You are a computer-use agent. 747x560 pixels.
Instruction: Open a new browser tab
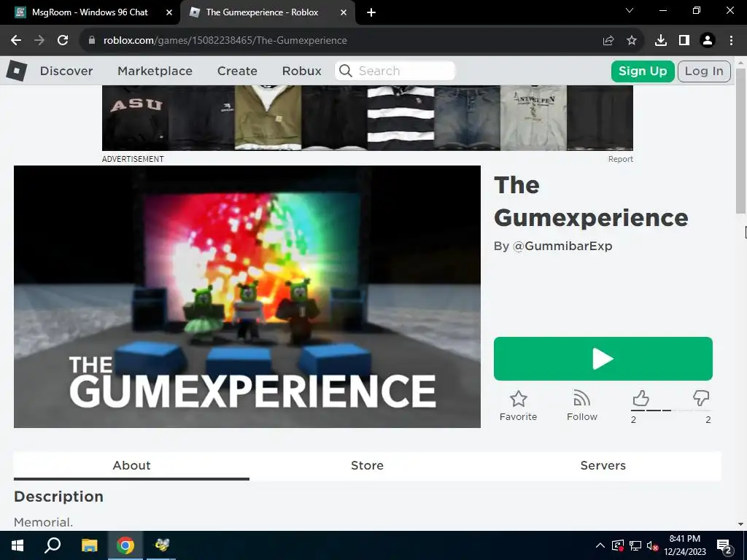(x=371, y=13)
